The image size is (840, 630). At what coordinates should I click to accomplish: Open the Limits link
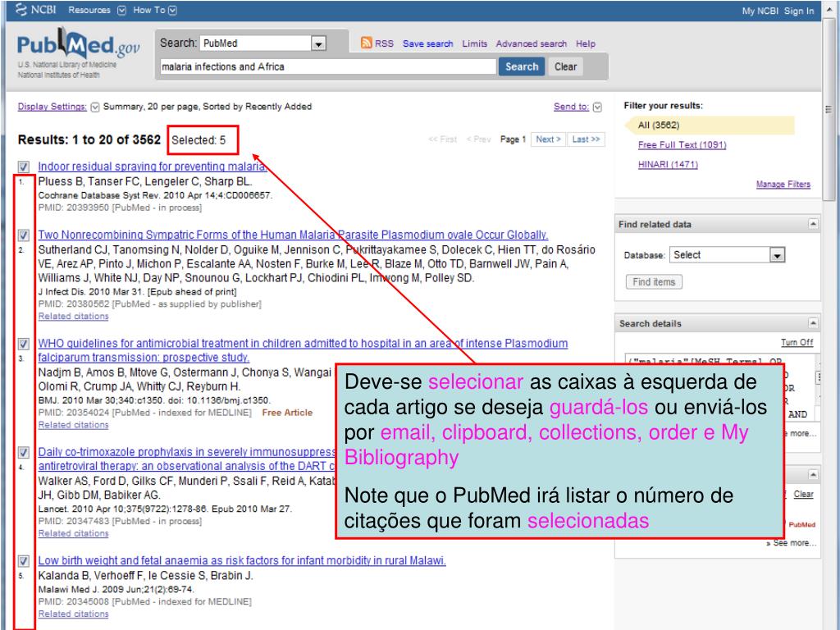475,44
